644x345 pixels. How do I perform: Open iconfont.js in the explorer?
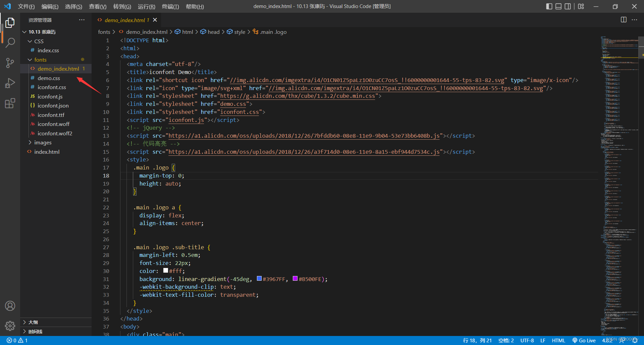(x=56, y=96)
